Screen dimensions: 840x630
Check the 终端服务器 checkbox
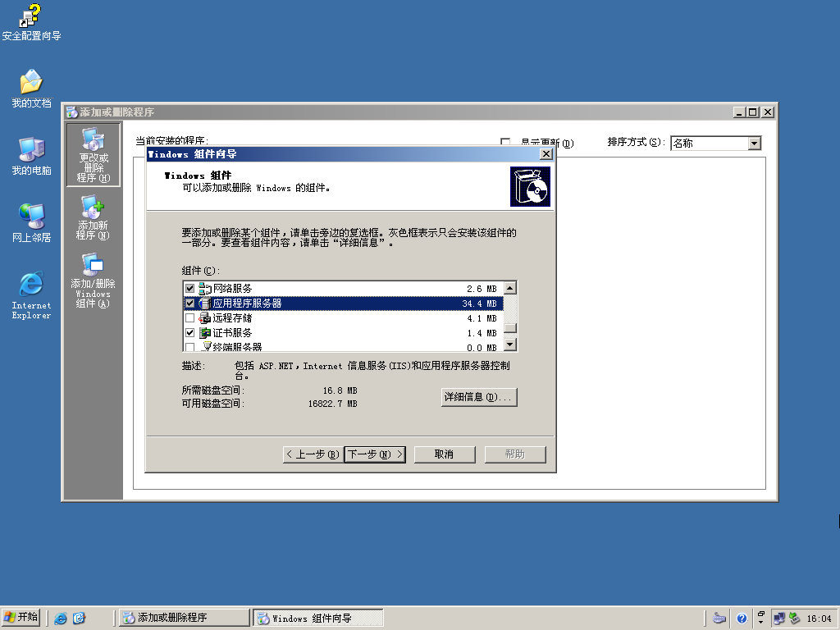[189, 347]
